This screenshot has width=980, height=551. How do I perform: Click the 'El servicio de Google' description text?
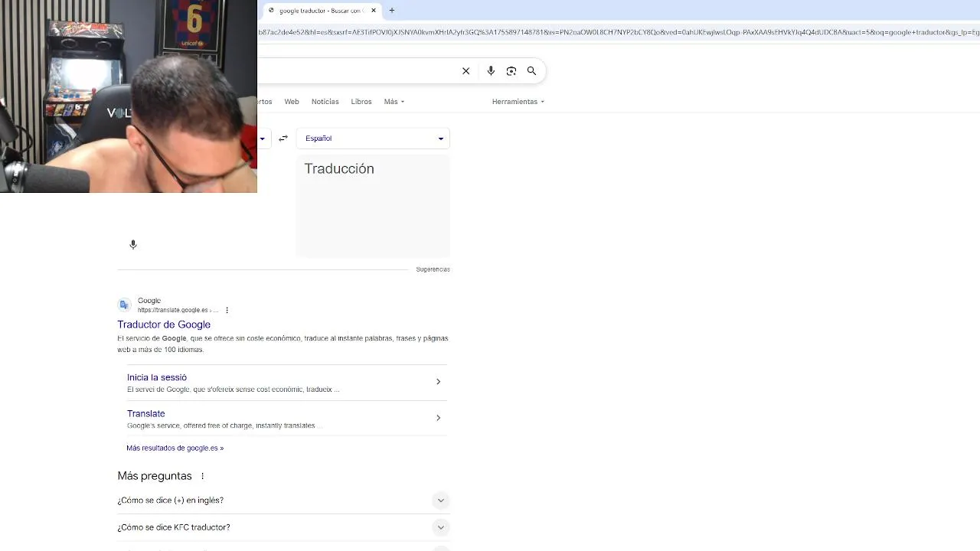point(283,344)
